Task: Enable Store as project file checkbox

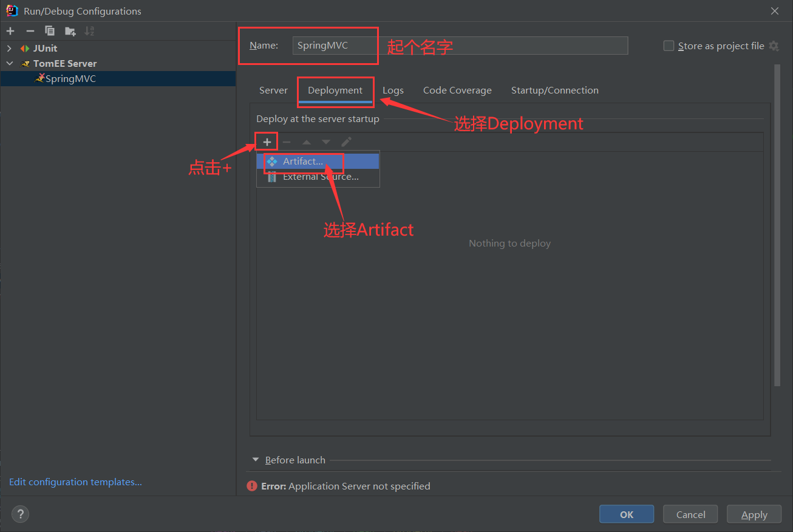Action: pos(669,46)
